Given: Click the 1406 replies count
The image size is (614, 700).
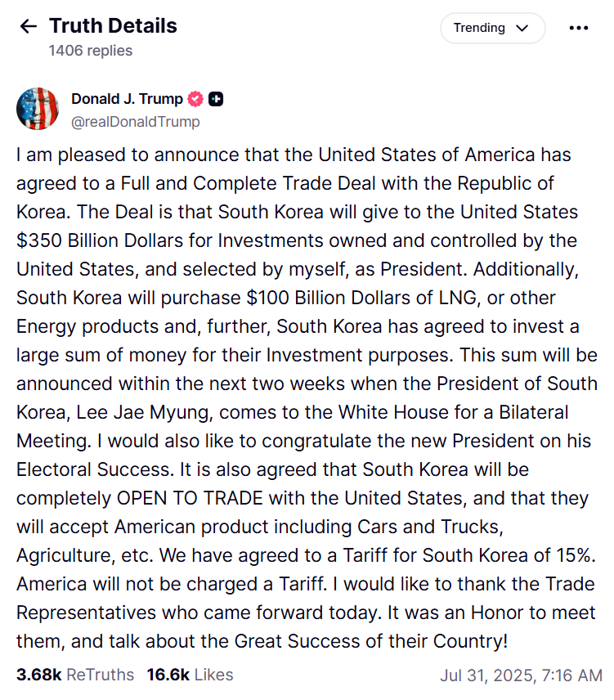Looking at the screenshot, I should [90, 51].
